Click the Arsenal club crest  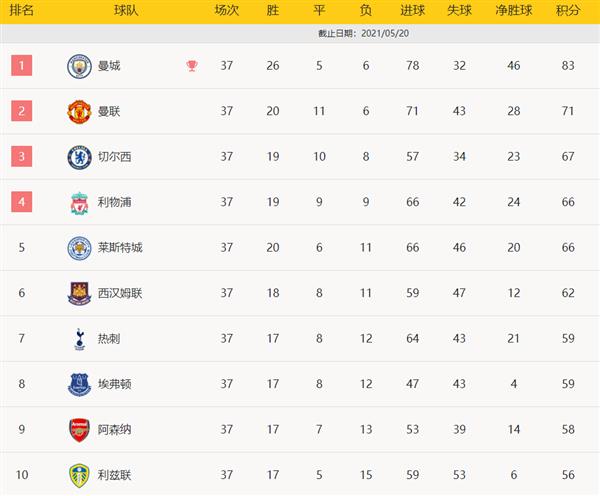(79, 430)
